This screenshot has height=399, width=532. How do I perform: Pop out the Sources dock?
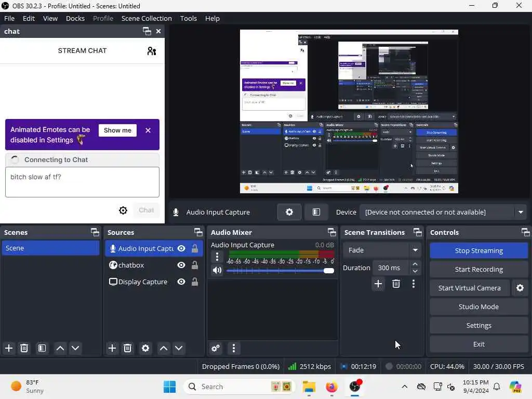pyautogui.click(x=198, y=232)
